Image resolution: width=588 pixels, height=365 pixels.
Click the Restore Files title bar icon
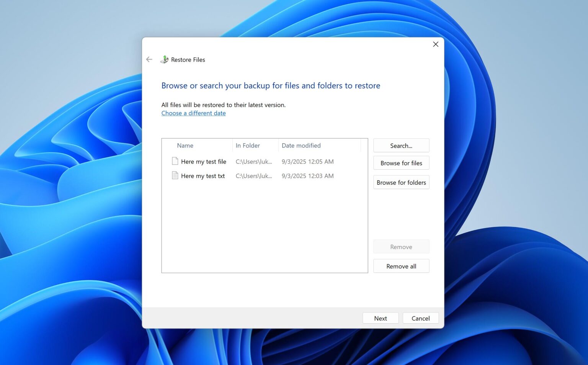[164, 59]
